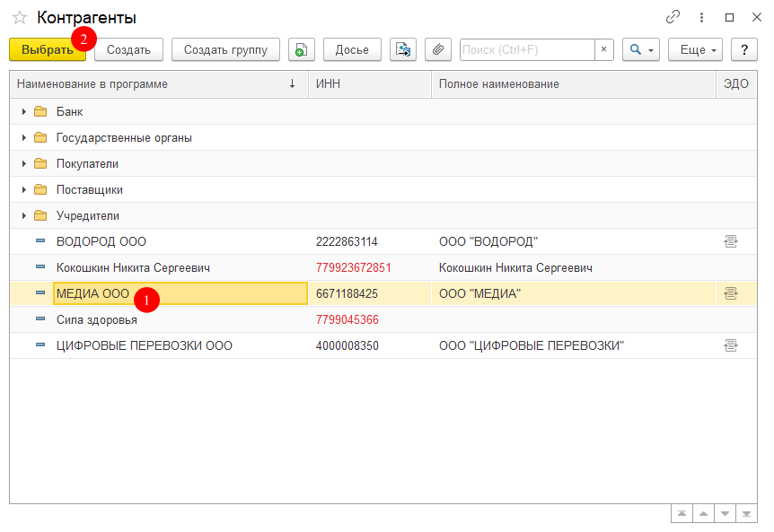This screenshot has width=774, height=532.
Task: Select the Сила здоровья row
Action: pos(383,320)
